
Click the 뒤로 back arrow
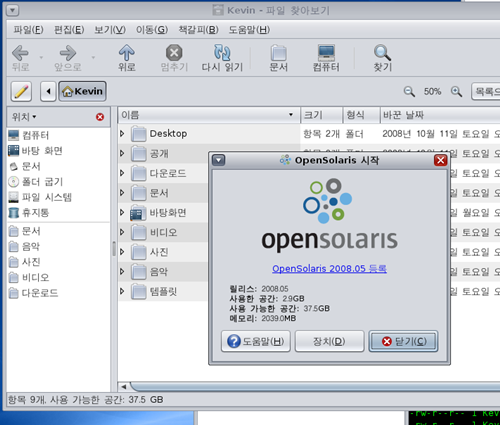(21, 58)
